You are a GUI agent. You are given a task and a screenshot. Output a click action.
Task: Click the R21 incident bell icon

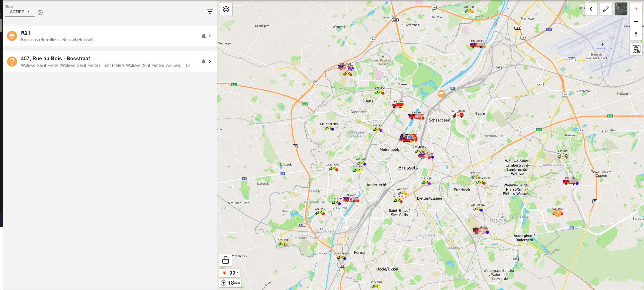204,36
